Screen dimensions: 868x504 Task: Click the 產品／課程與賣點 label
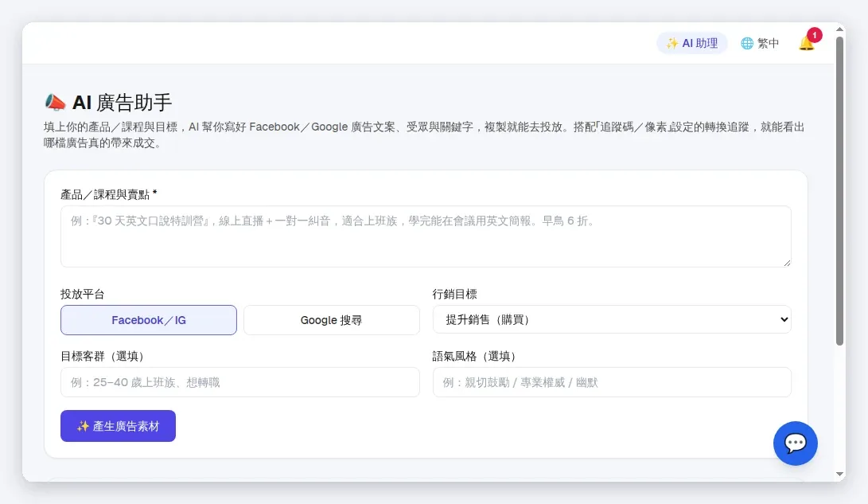[x=108, y=194]
